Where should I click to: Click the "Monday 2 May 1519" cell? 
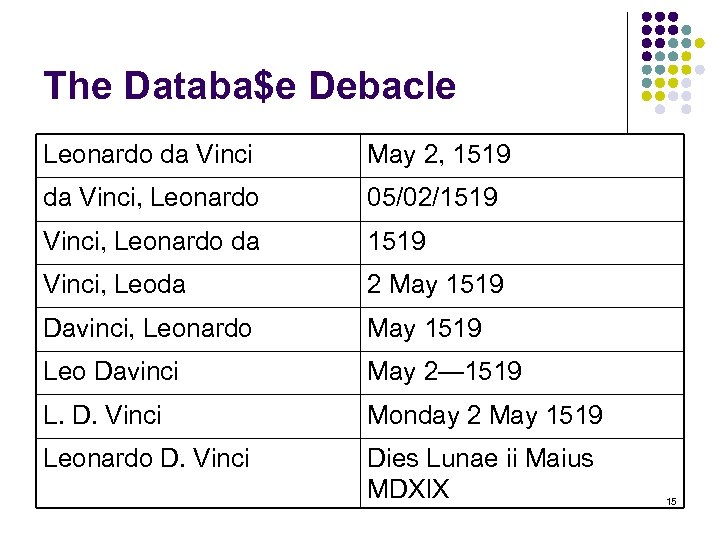tap(485, 415)
